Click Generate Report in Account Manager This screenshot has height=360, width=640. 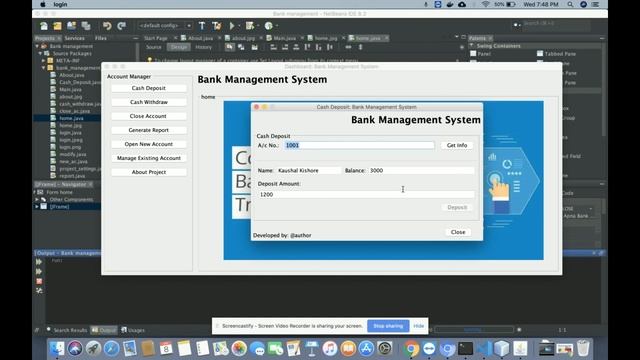pyautogui.click(x=149, y=130)
